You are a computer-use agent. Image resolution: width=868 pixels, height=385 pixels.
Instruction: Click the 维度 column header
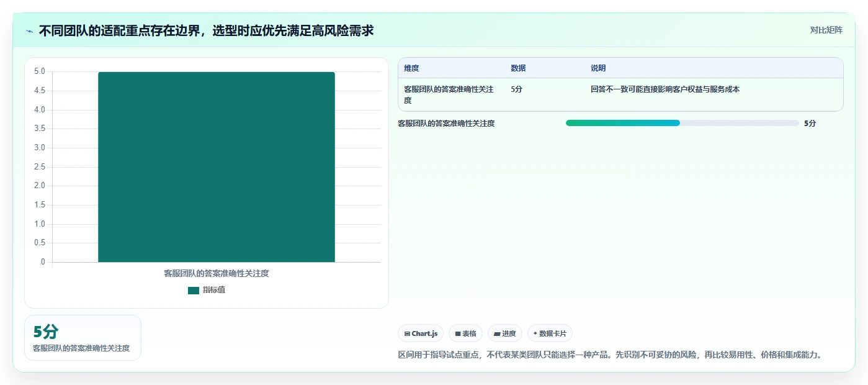[411, 68]
